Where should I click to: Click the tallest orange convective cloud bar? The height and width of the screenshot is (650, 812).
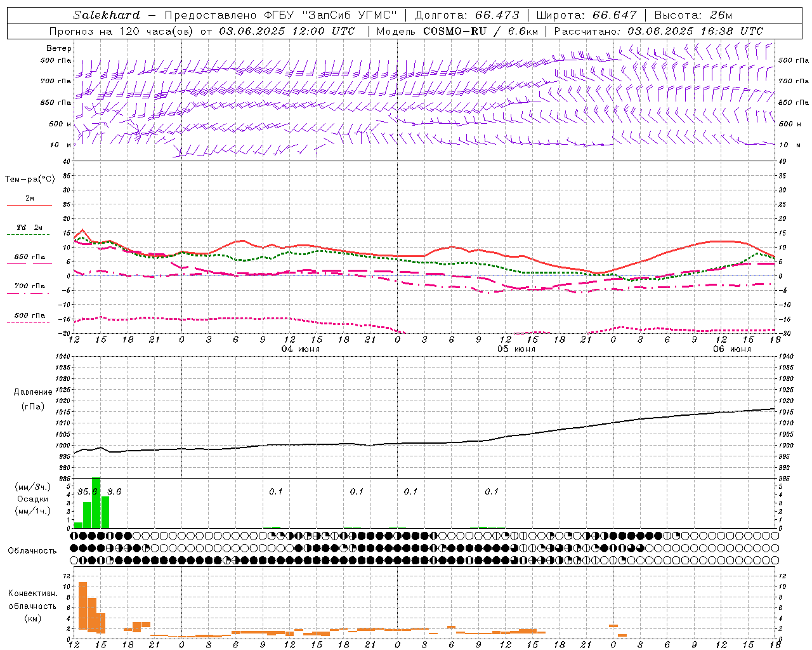82,606
